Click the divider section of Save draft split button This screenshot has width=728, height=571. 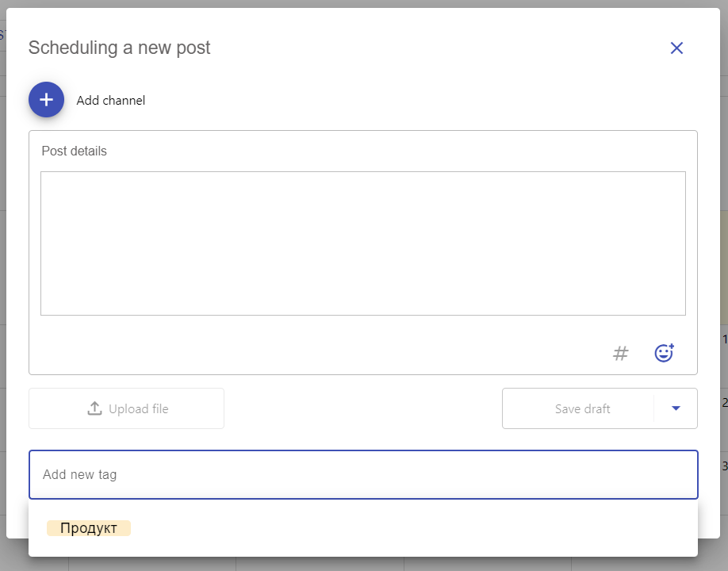(x=653, y=408)
